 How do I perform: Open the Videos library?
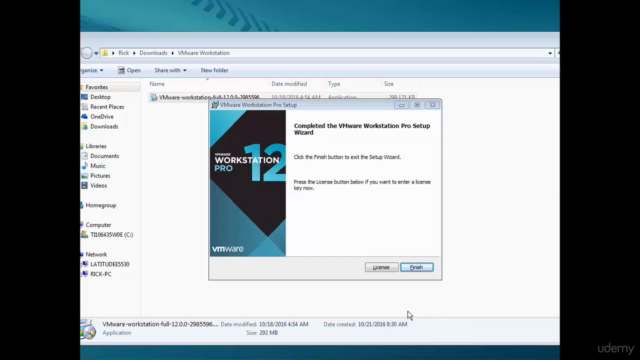coord(98,185)
